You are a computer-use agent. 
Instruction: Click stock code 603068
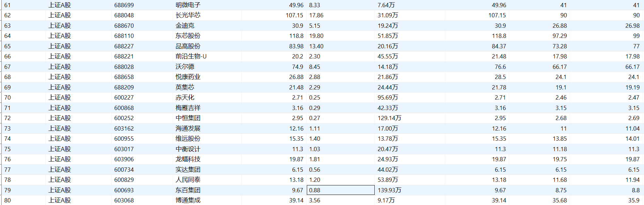coord(124,200)
